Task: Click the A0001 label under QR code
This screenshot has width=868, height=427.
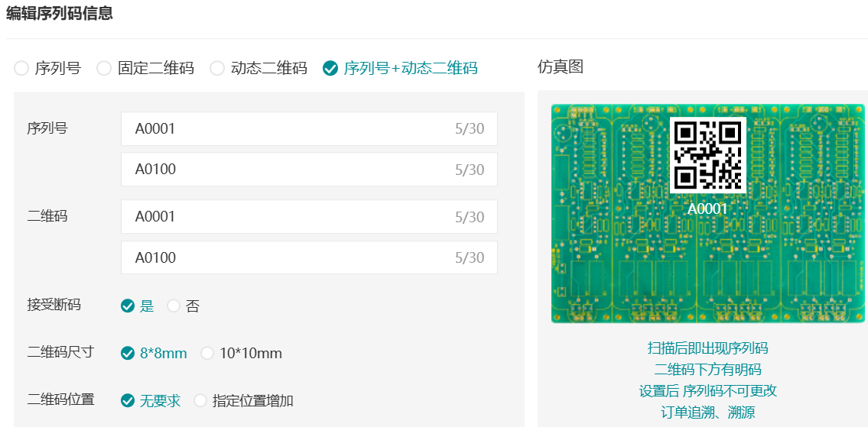Action: pos(707,209)
